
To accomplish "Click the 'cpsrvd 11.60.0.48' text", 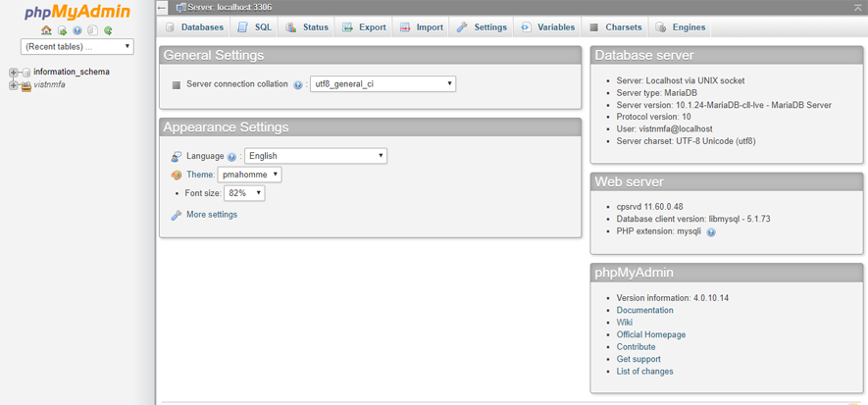I will click(650, 207).
